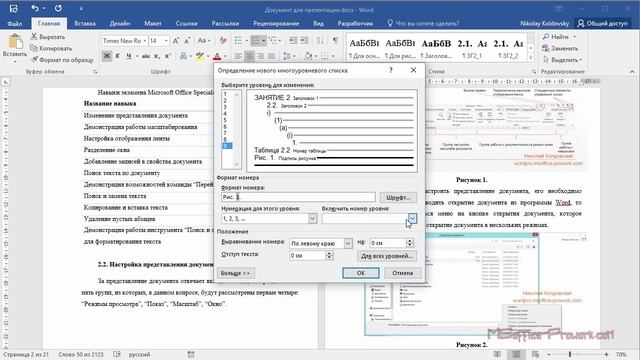Image resolution: width=640 pixels, height=360 pixels.
Task: Undo the last action
Action: [35, 8]
